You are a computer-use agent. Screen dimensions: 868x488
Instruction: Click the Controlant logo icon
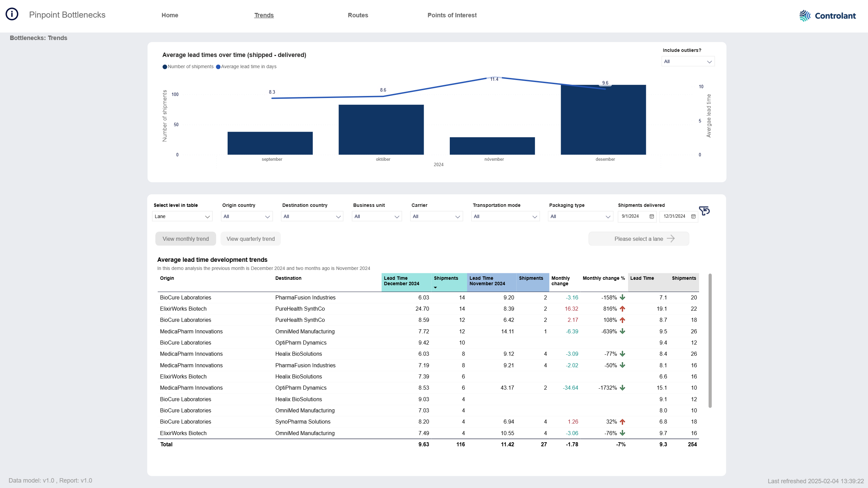(x=804, y=16)
